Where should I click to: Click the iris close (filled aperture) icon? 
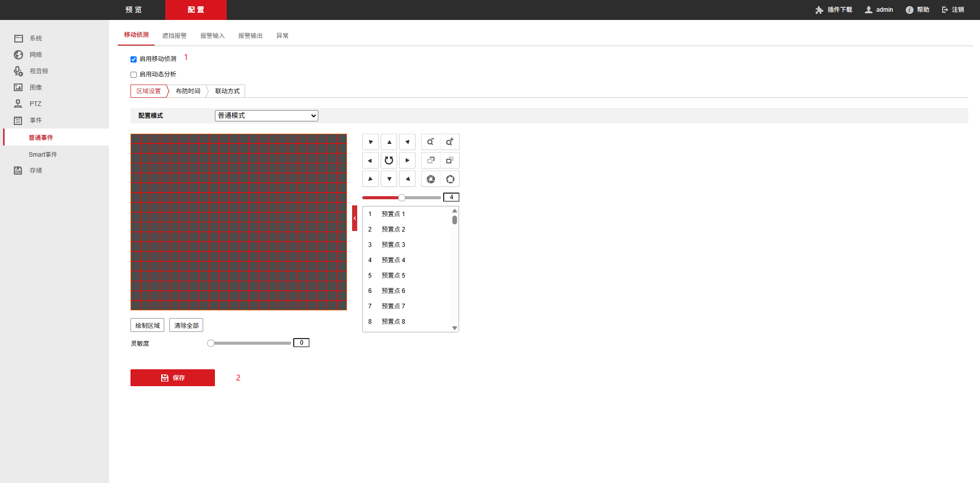[x=430, y=179]
